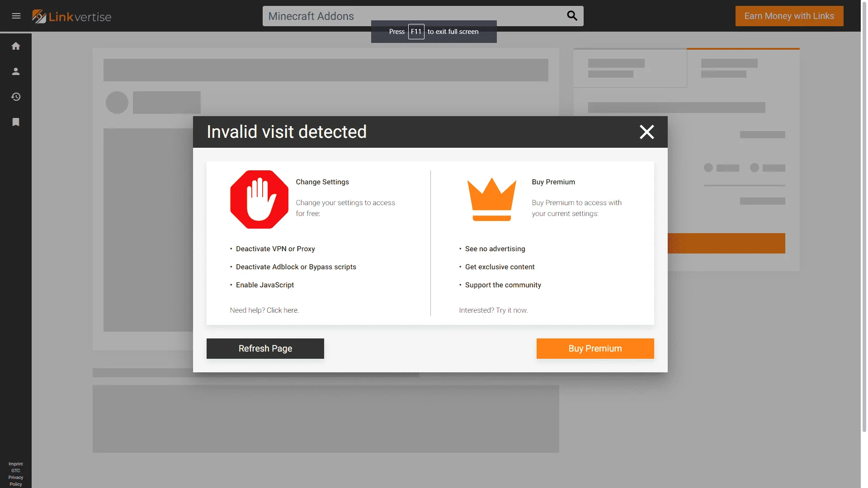This screenshot has width=868, height=488.
Task: Open the Privacy Policy footer link
Action: click(x=16, y=481)
